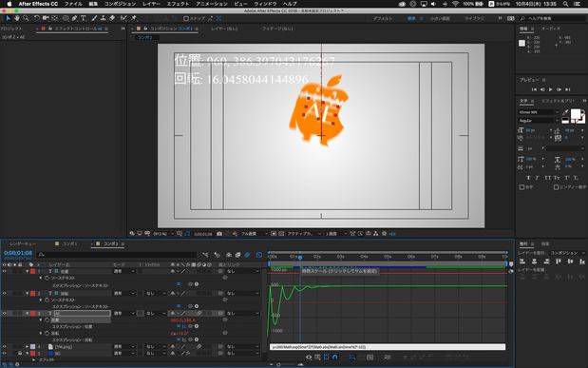Image resolution: width=588 pixels, height=368 pixels.
Task: Select the Puppet Pin tool
Action: [134, 18]
